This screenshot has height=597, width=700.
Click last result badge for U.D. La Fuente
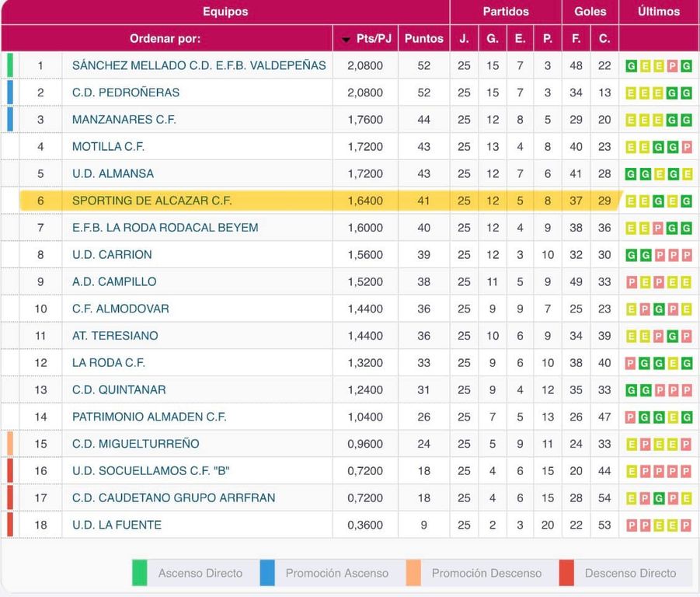click(686, 525)
